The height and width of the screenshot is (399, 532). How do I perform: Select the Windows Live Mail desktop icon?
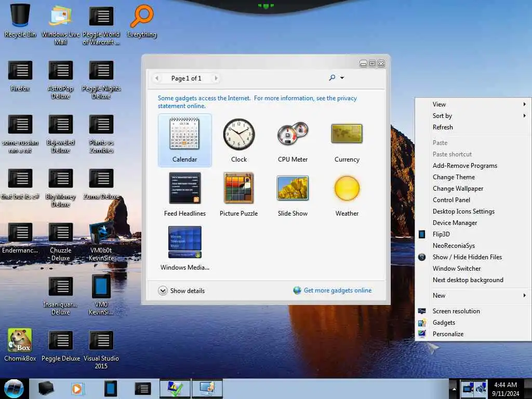click(x=60, y=24)
